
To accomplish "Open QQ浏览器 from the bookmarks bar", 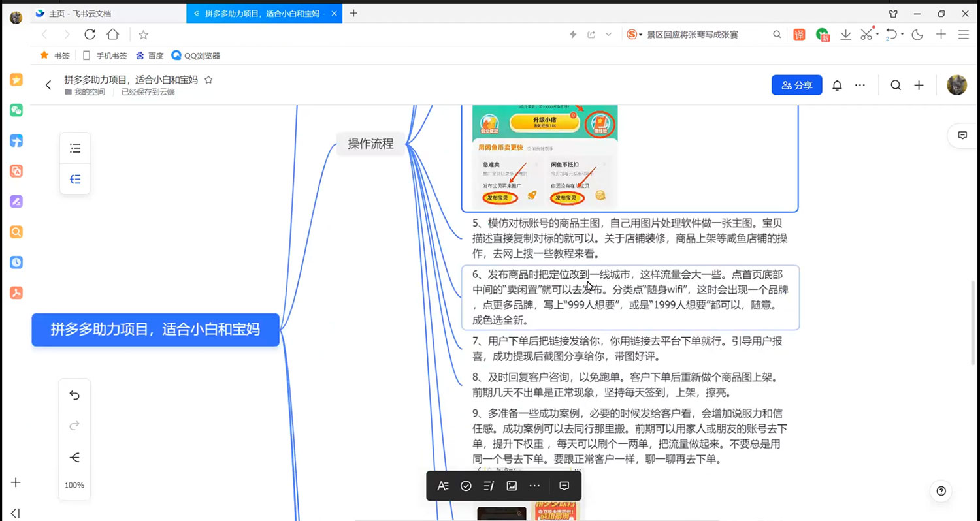I will click(x=195, y=55).
